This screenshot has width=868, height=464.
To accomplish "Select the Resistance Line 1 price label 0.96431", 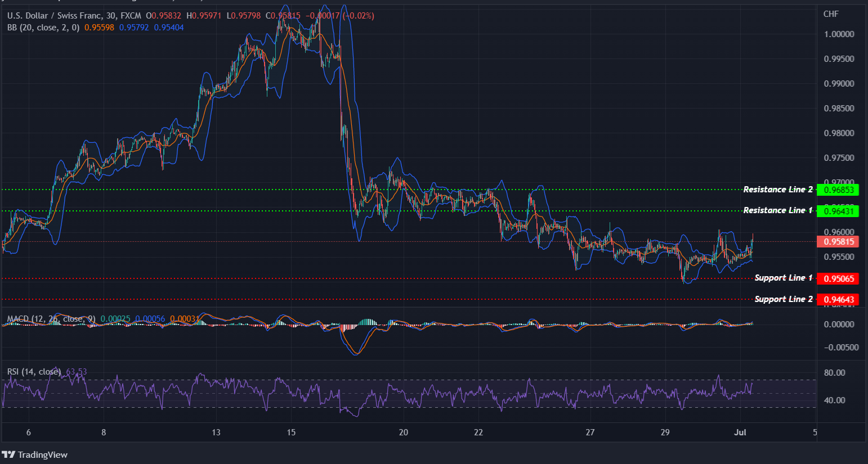I will pyautogui.click(x=839, y=211).
